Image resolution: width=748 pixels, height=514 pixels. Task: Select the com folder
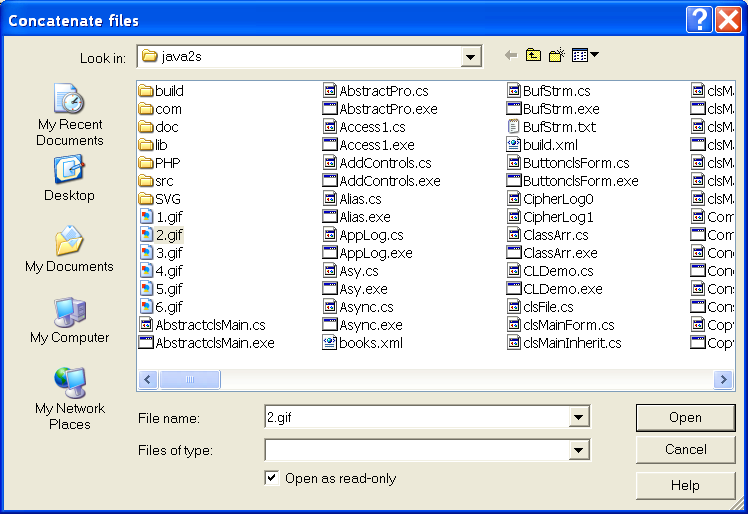tap(160, 109)
